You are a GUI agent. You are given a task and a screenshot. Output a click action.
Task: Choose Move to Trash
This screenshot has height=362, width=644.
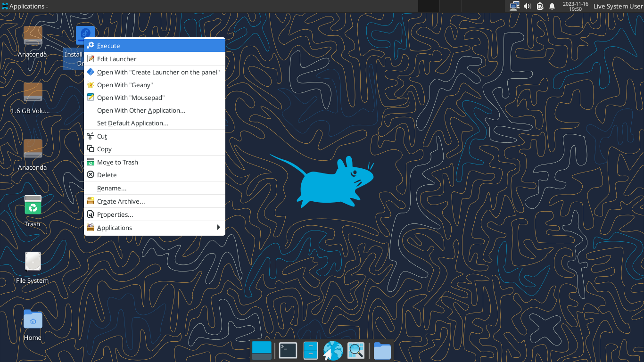click(155, 162)
